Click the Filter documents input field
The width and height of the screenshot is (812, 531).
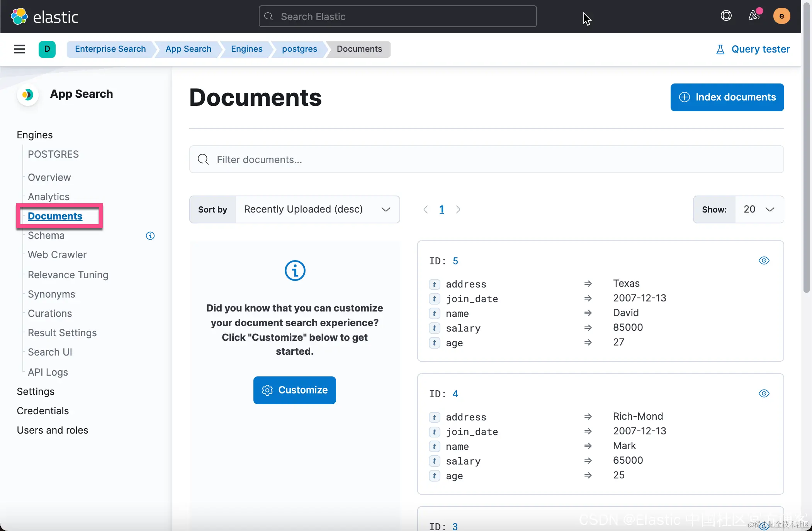(486, 160)
